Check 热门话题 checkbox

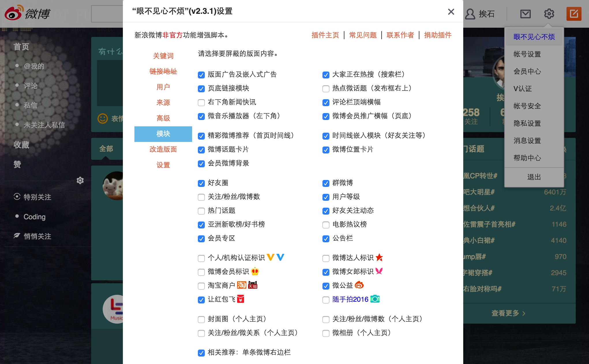coord(201,211)
